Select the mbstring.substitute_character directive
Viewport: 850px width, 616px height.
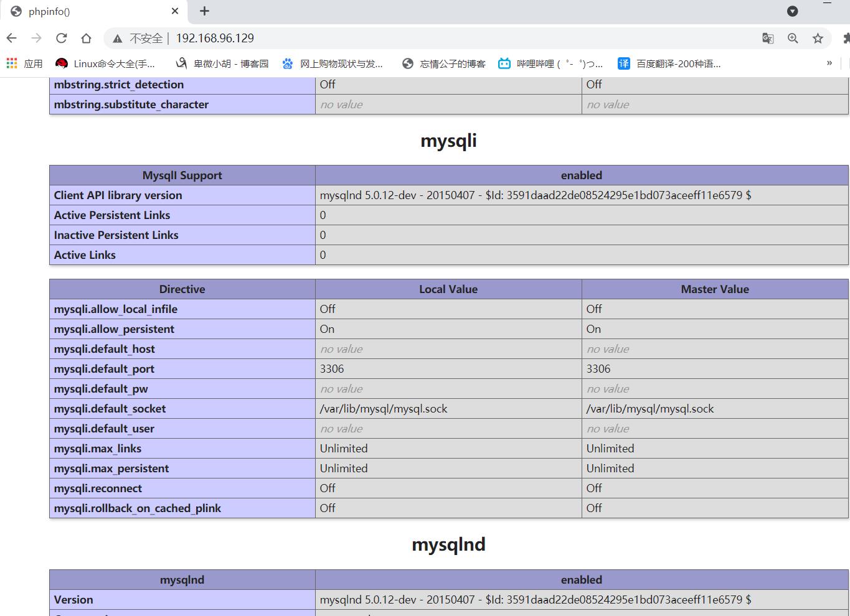coord(131,105)
